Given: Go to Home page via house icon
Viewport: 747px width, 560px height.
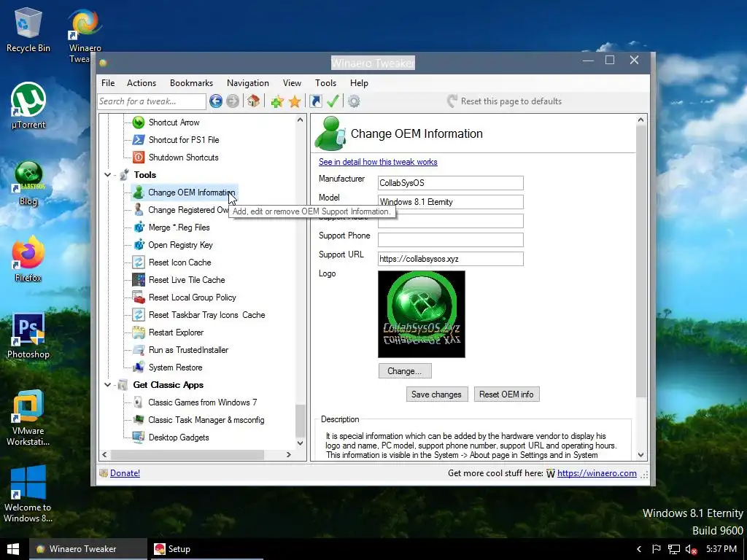Looking at the screenshot, I should click(253, 101).
